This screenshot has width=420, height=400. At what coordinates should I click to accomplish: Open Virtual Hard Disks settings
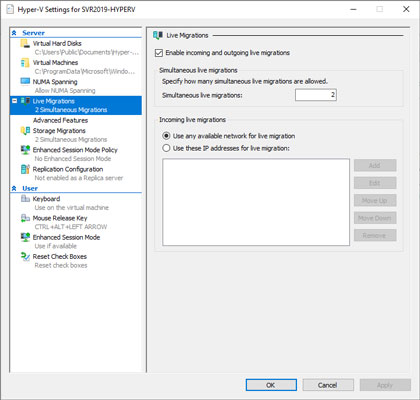[x=57, y=44]
